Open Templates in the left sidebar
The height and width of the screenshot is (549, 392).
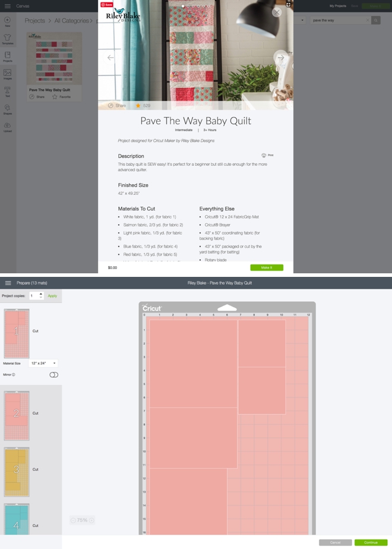click(x=7, y=39)
